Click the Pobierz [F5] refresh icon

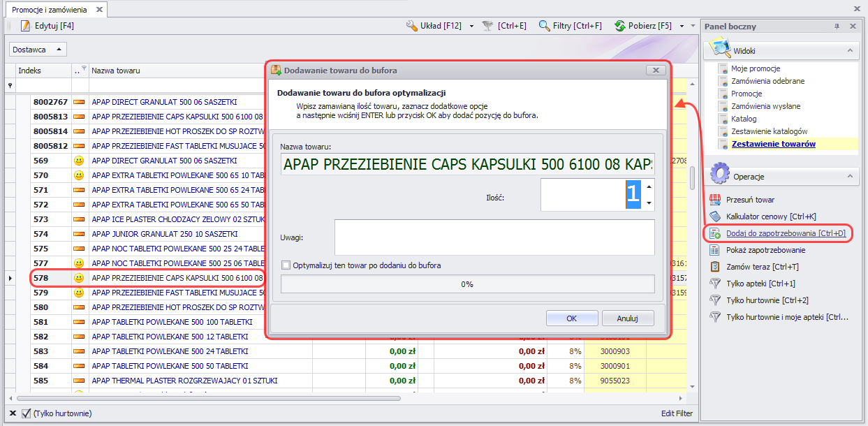pos(619,26)
